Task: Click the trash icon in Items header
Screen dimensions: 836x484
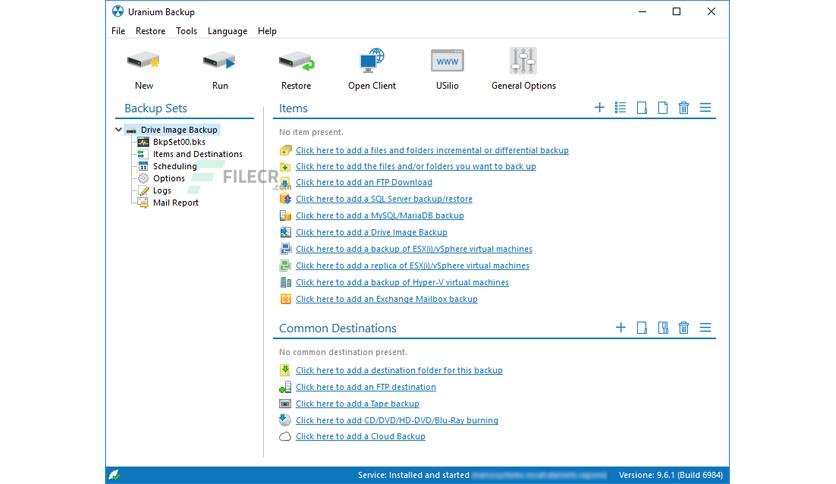Action: tap(684, 108)
